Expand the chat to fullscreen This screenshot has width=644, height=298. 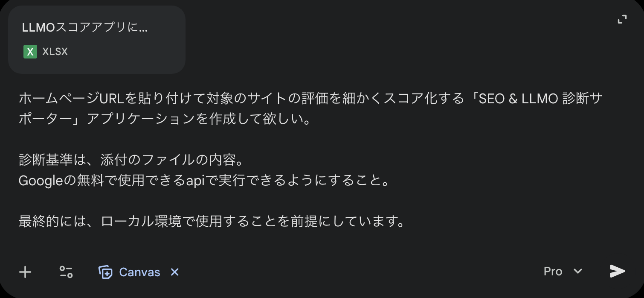click(622, 19)
